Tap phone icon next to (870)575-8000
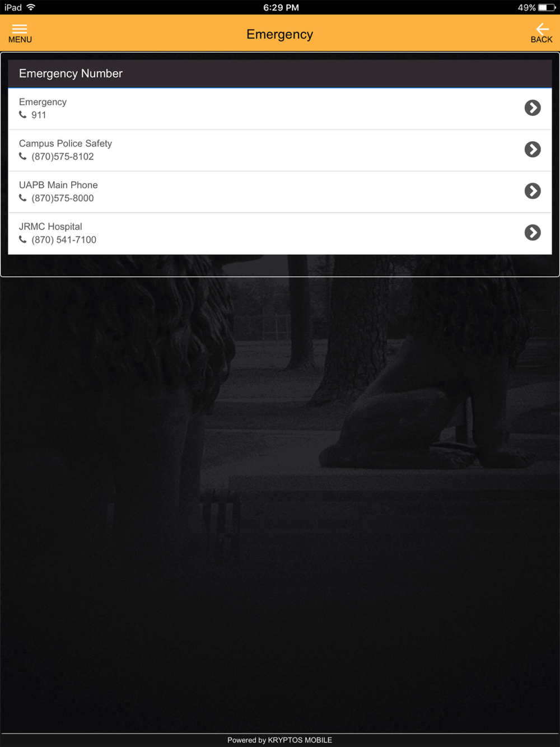 (23, 198)
